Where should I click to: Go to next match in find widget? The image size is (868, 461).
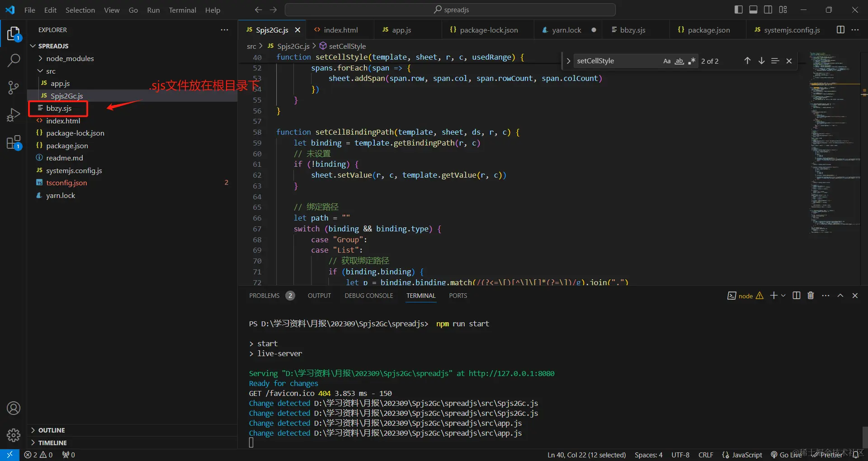pos(761,61)
